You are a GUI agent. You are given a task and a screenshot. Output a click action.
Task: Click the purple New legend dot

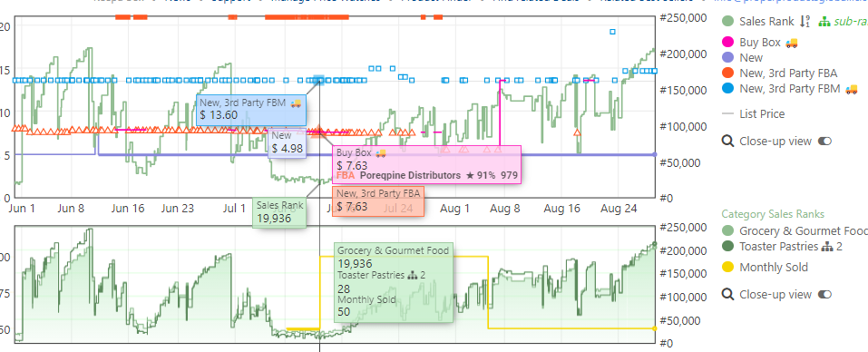click(728, 57)
